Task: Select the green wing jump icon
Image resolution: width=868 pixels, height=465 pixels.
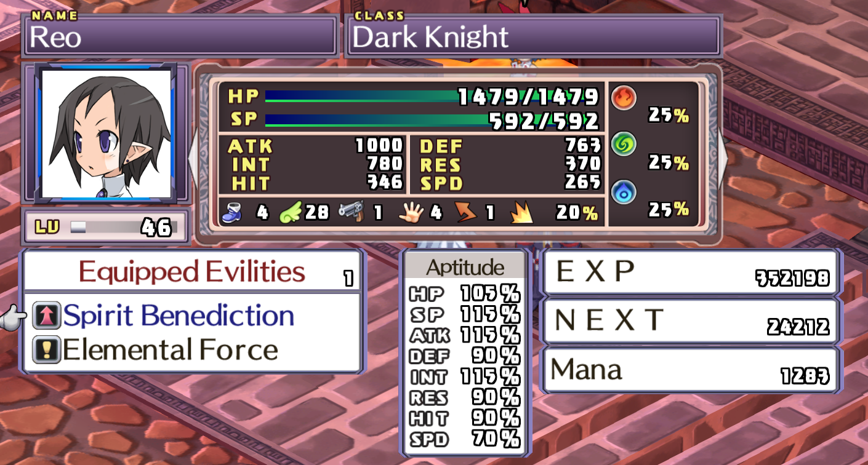Action: (x=291, y=213)
